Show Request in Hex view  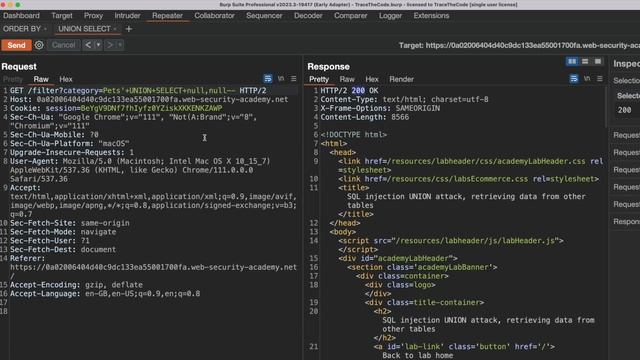(x=66, y=79)
